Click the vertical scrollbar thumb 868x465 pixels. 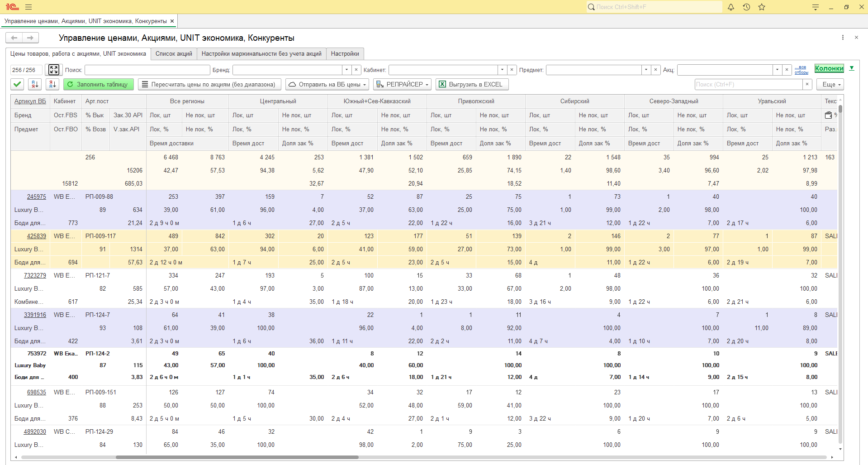pyautogui.click(x=840, y=109)
